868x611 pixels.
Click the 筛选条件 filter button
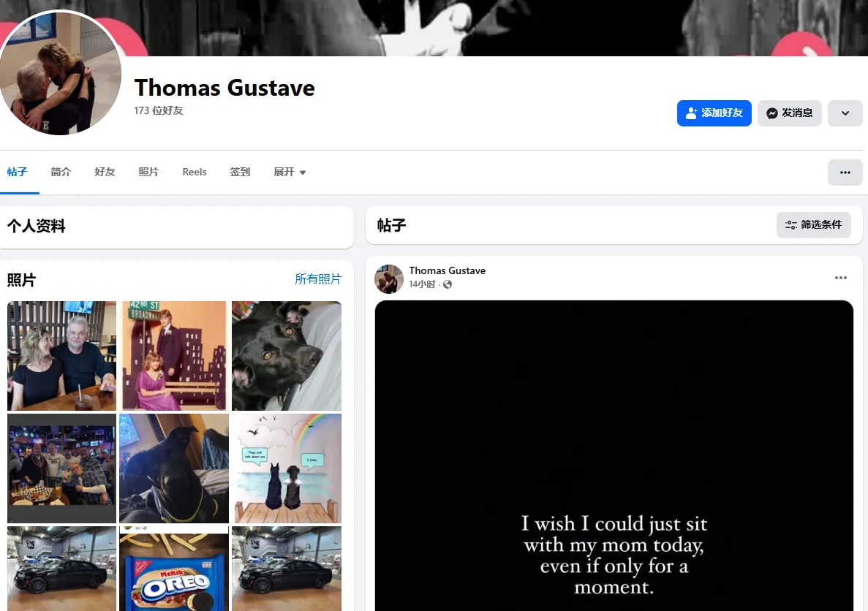[x=813, y=224]
